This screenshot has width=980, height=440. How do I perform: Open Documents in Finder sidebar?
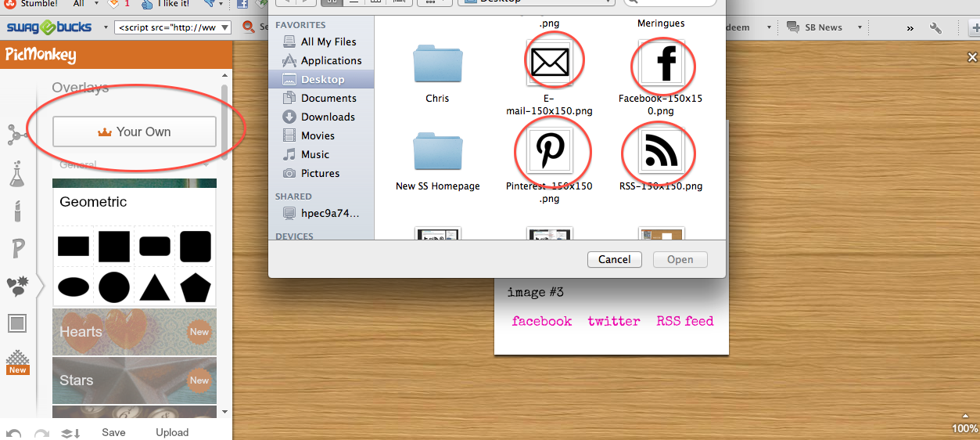tap(328, 98)
